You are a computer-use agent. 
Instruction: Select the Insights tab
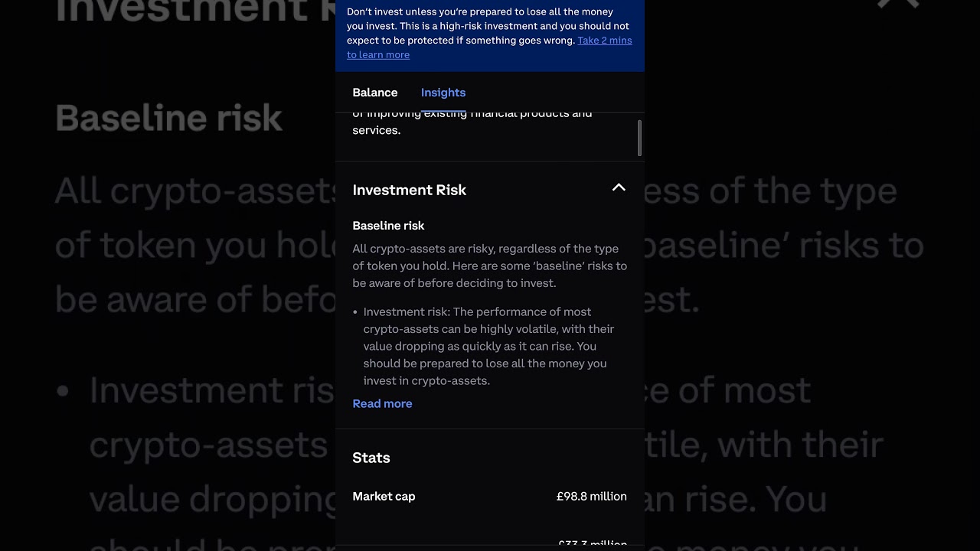tap(443, 93)
